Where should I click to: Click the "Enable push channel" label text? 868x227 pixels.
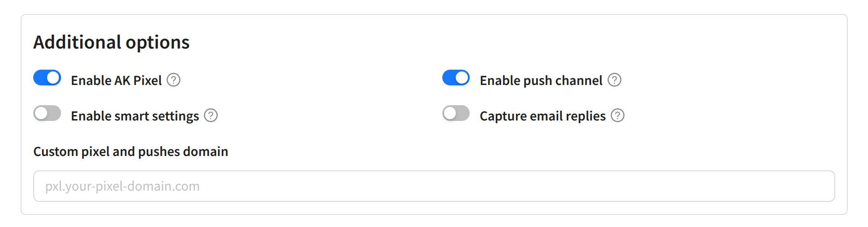point(541,80)
